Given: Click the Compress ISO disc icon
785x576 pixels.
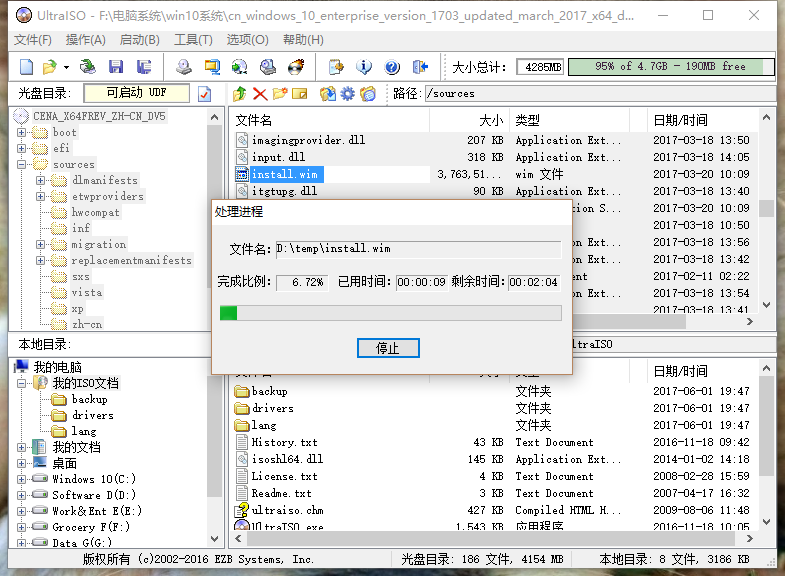Looking at the screenshot, I should (x=240, y=67).
